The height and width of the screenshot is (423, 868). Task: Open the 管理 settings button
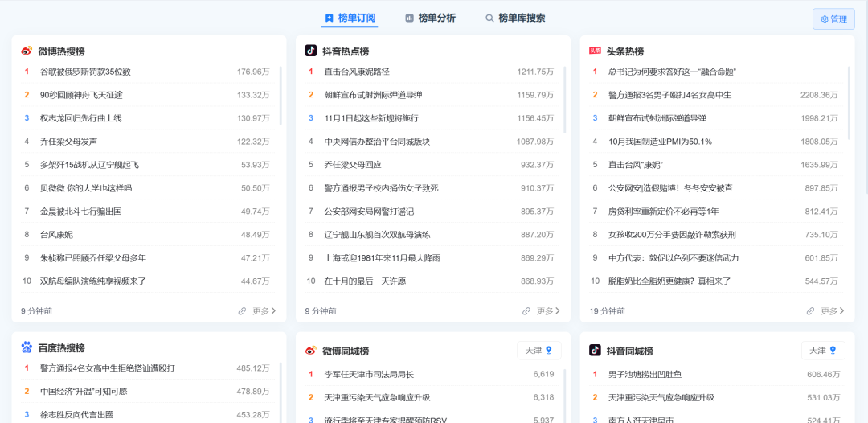833,19
